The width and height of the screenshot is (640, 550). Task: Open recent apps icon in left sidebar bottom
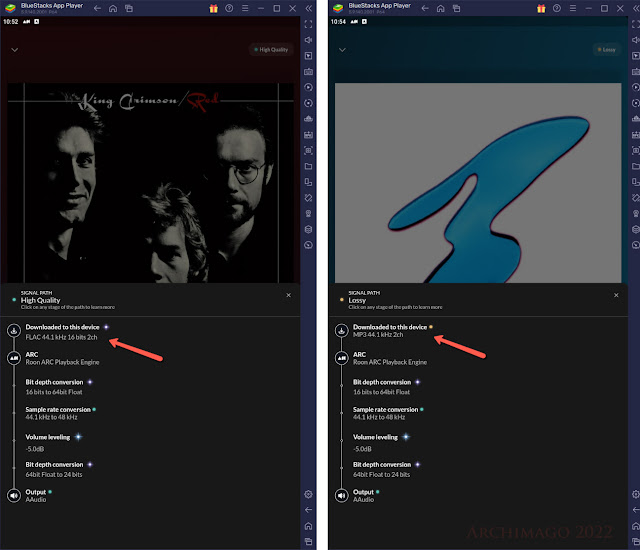point(309,541)
